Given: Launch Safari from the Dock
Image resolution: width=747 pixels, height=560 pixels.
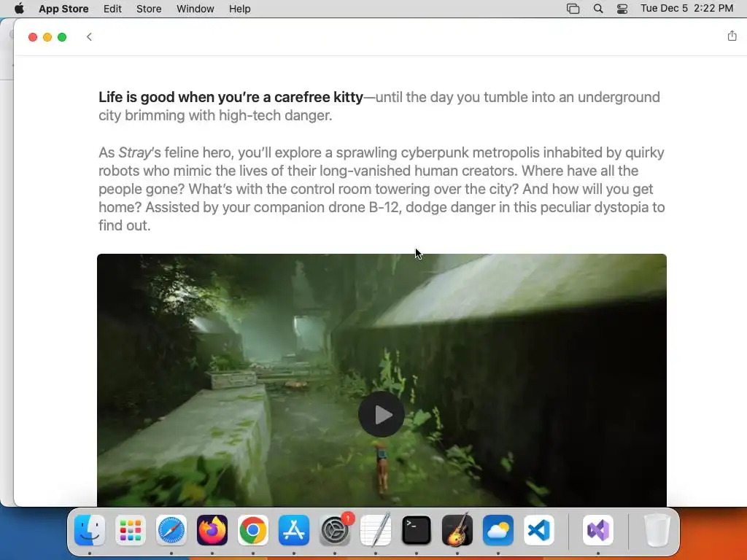Looking at the screenshot, I should click(171, 530).
